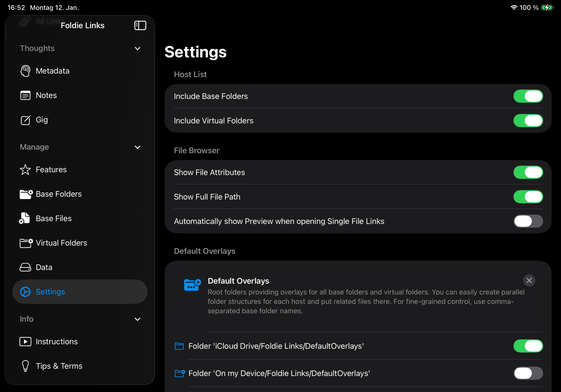Collapse the Thoughts section chevron

pos(138,48)
